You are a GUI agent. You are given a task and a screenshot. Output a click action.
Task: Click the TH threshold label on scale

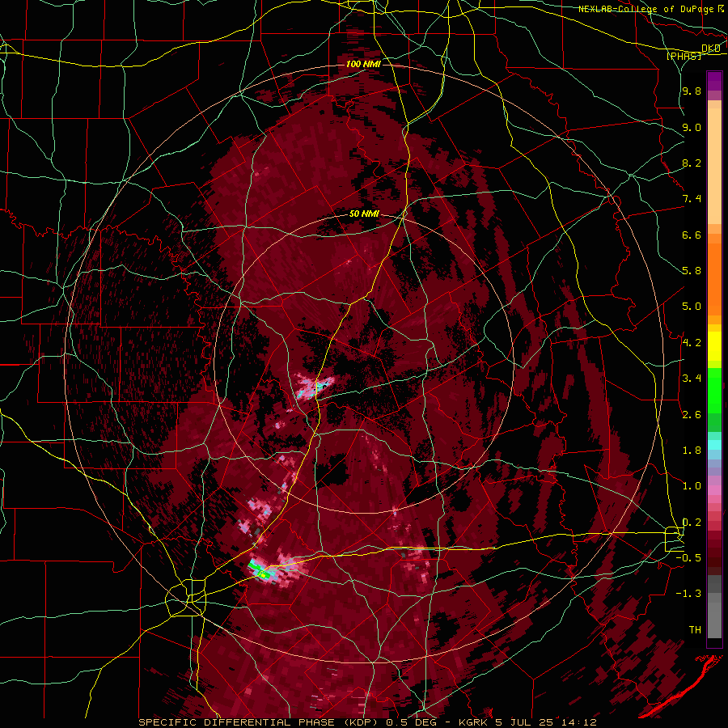pyautogui.click(x=695, y=630)
